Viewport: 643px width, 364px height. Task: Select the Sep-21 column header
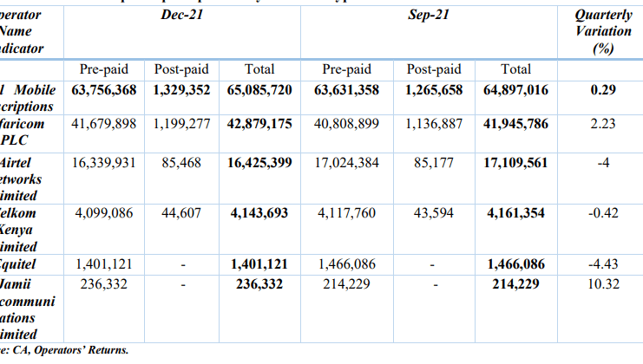coord(429,15)
